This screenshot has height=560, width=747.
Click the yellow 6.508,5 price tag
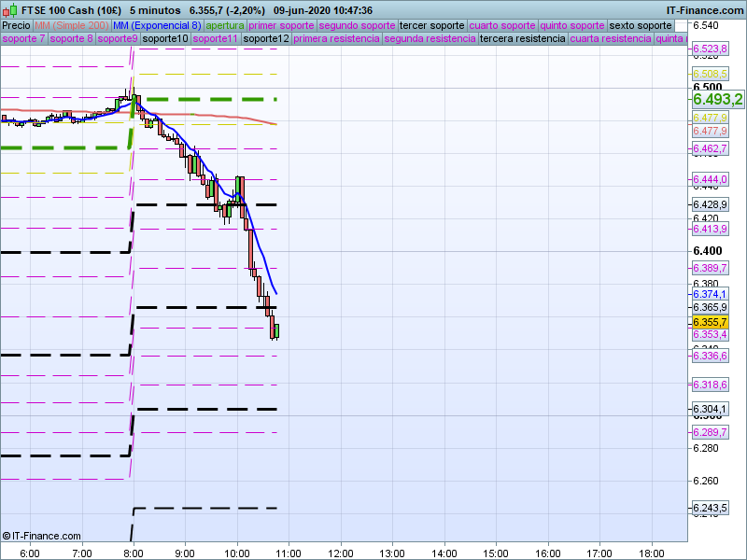coord(710,74)
